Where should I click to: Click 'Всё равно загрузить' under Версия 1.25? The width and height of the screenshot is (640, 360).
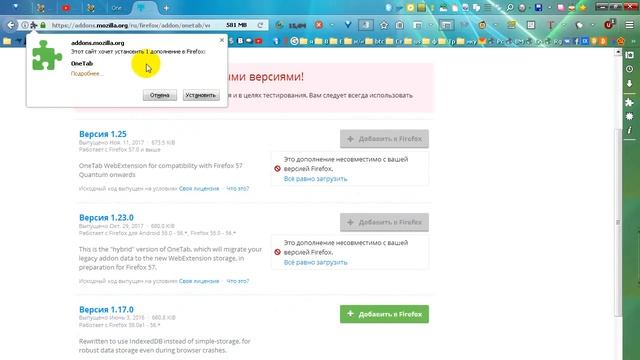pyautogui.click(x=316, y=179)
